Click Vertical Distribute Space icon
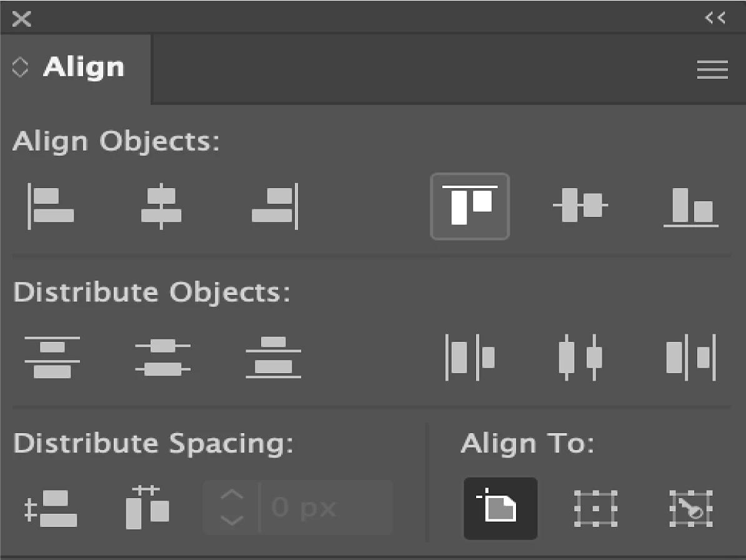 [x=51, y=509]
